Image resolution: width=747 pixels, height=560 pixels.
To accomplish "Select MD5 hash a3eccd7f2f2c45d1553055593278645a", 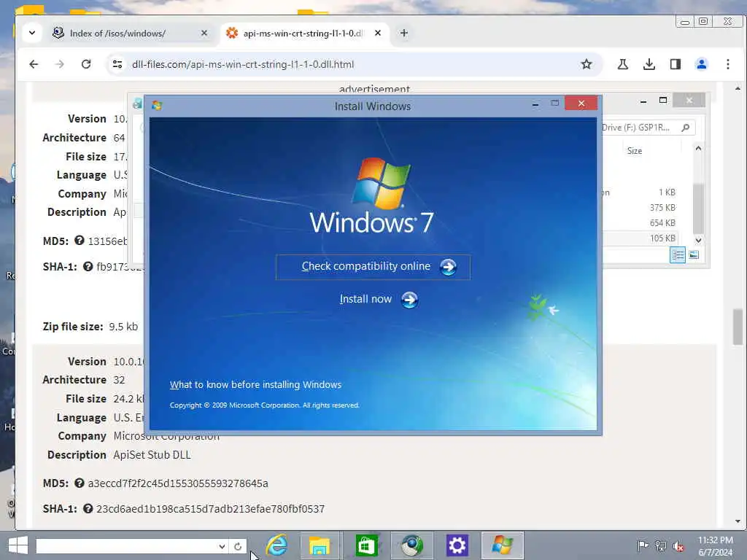I will point(178,483).
